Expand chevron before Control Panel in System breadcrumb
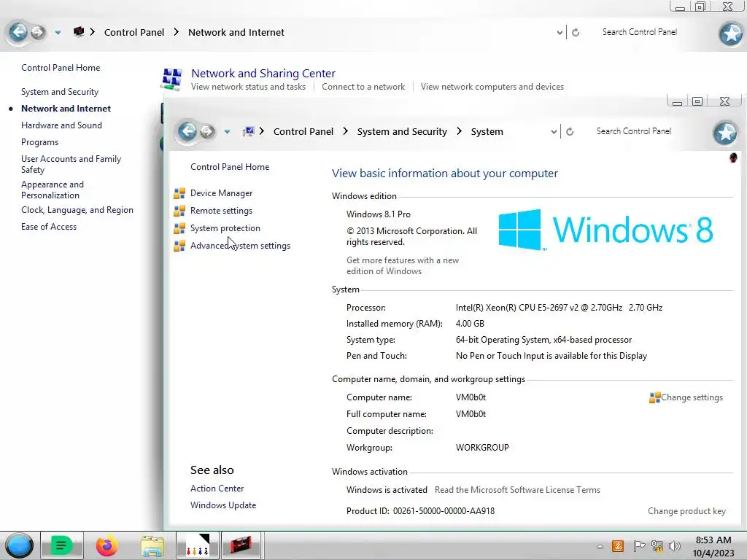 pyautogui.click(x=262, y=131)
